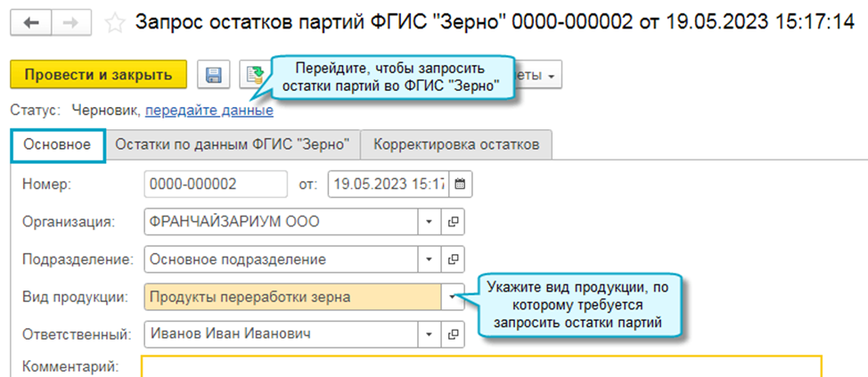Select the Корректировка остатков tab

point(456,144)
